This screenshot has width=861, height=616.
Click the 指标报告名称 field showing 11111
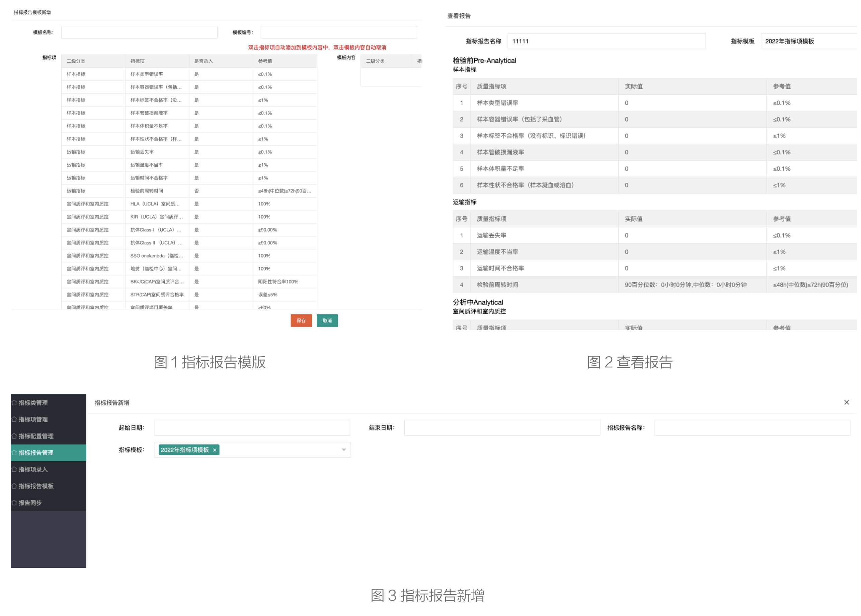(607, 41)
